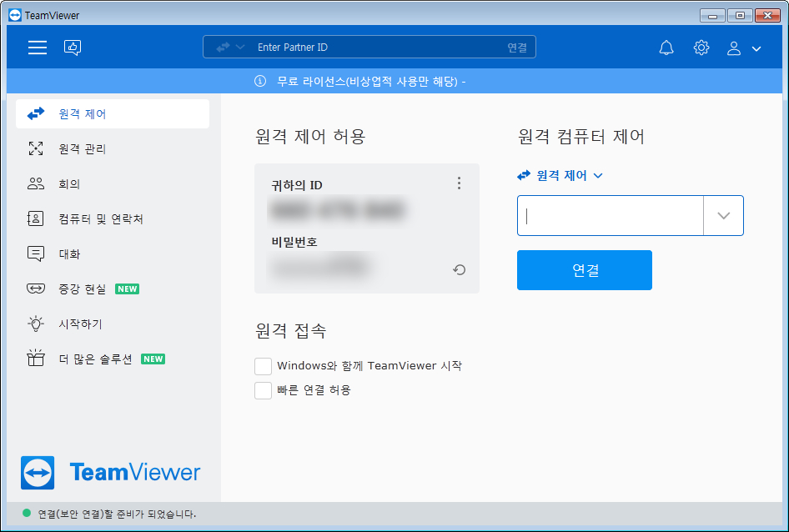Click the feedback thumbs-up icon

(x=73, y=48)
